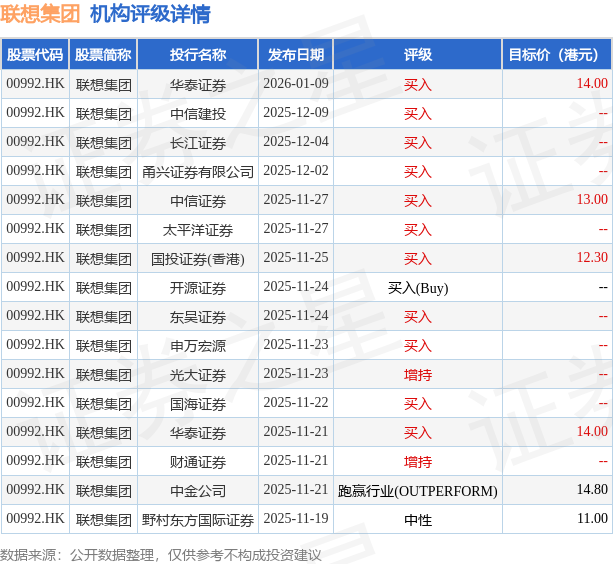Select the 国投证券(香港) cell
Image resolution: width=613 pixels, height=564 pixels.
pos(198,258)
